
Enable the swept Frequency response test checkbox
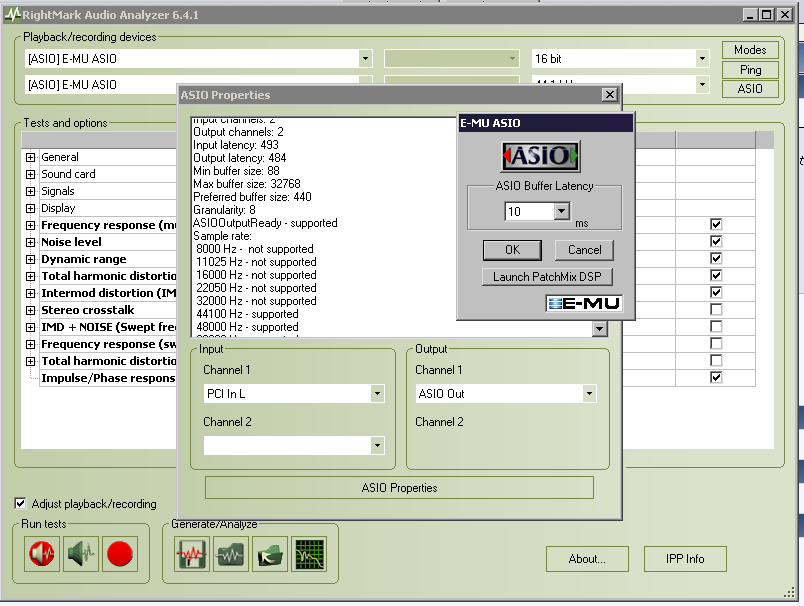tap(716, 343)
